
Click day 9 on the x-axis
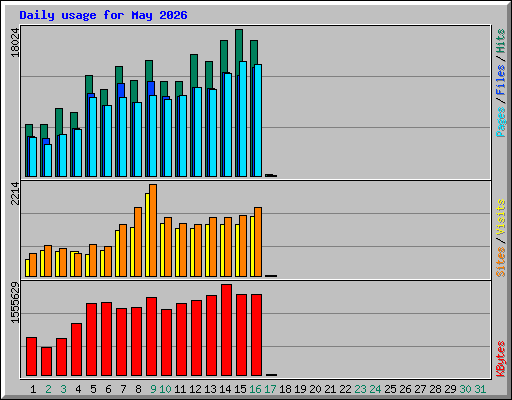[x=153, y=389]
